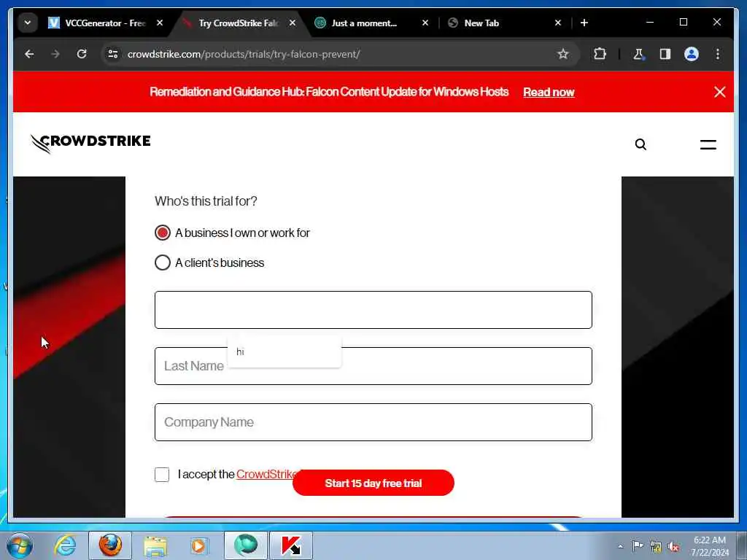The height and width of the screenshot is (560, 747).
Task: Open the CrowdStrike terms link
Action: point(266,474)
